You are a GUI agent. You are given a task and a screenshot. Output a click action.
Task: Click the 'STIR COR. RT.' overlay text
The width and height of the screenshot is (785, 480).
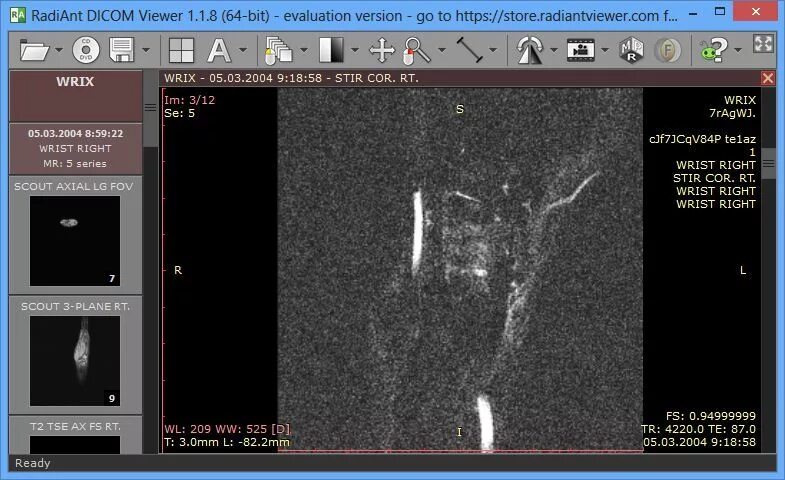tap(714, 178)
